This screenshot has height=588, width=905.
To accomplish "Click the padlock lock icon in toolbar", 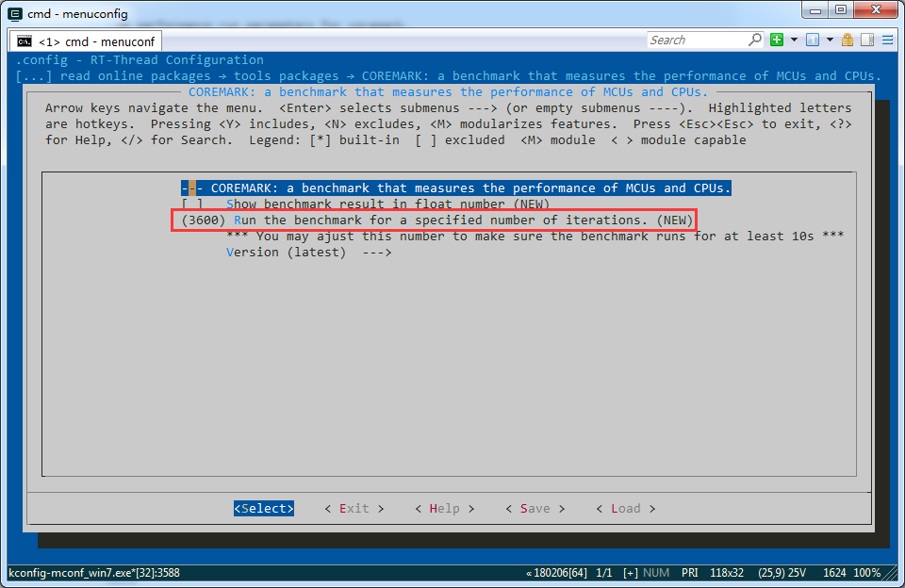I will point(847,40).
